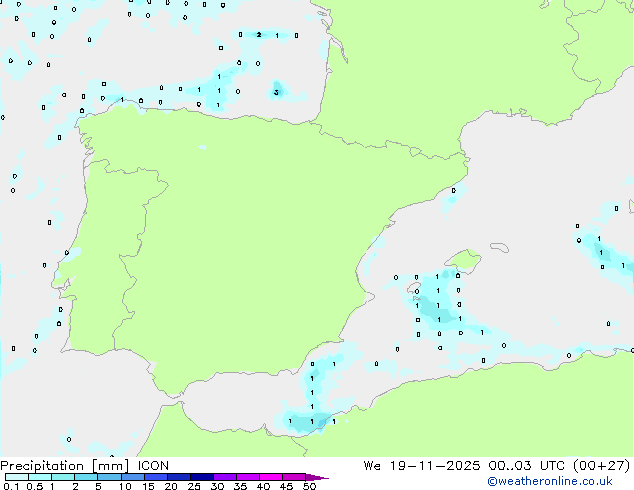634x490 pixels.
Task: Click the '(00+27)' forecast offset label
Action: (x=602, y=466)
